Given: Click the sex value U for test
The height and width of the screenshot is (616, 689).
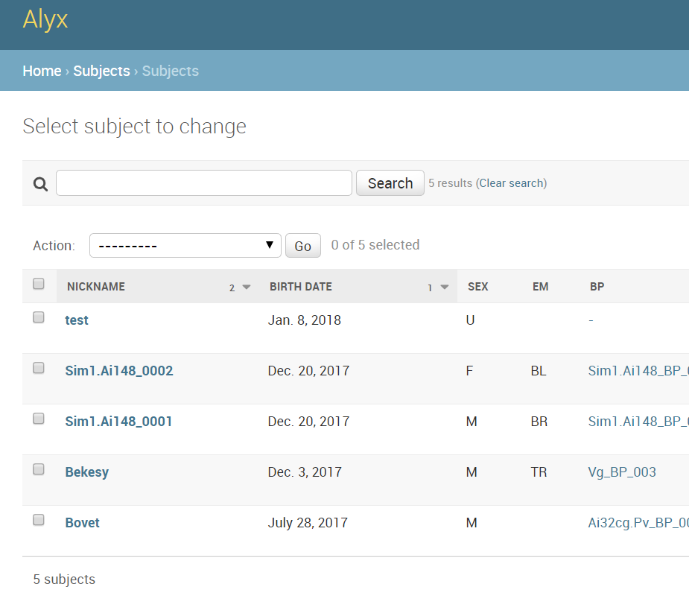Looking at the screenshot, I should [470, 320].
